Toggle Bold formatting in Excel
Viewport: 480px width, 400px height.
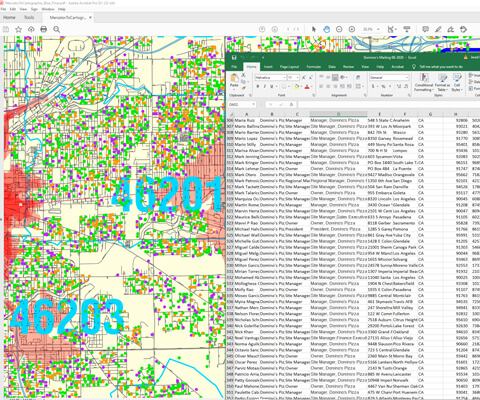coord(258,86)
